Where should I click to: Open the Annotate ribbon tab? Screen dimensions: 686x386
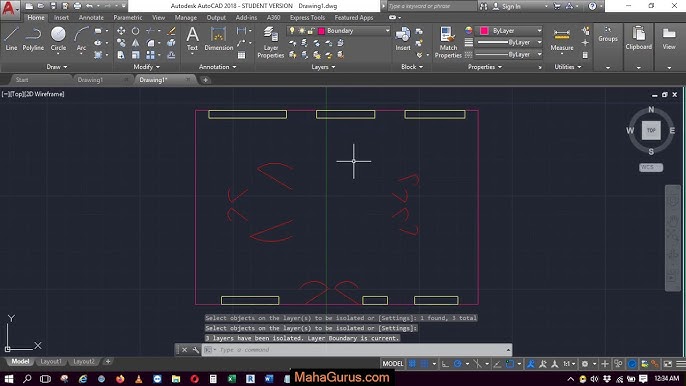point(91,18)
